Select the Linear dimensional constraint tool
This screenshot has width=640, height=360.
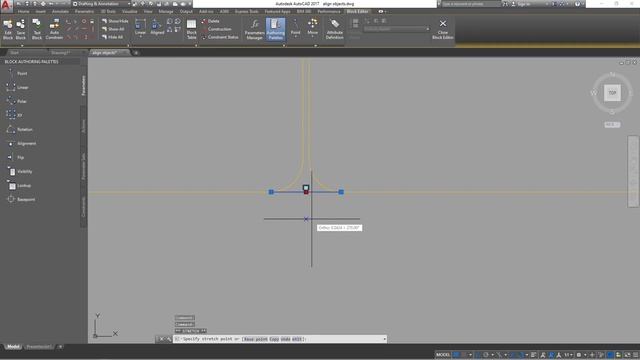[x=140, y=27]
